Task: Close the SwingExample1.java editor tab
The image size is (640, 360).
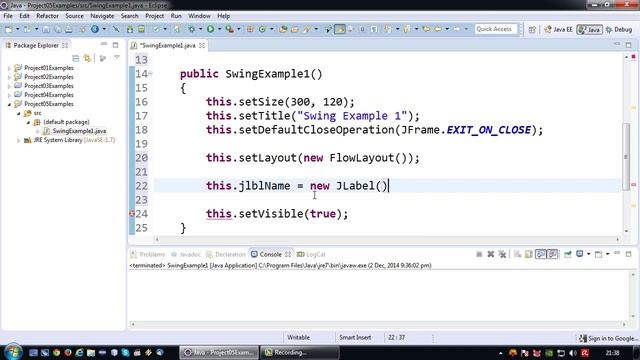Action: pyautogui.click(x=202, y=45)
